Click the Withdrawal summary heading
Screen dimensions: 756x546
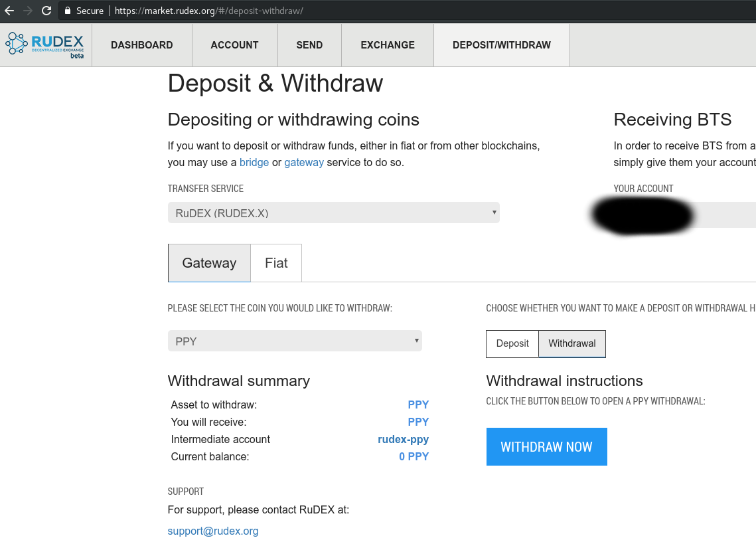[x=239, y=381]
